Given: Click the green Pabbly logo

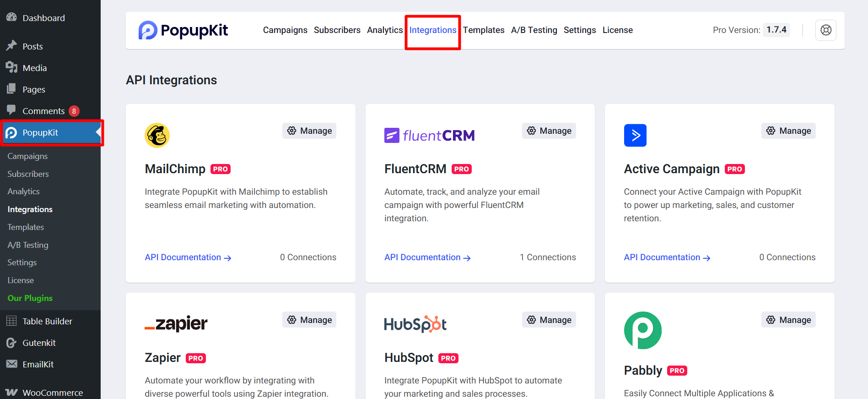Looking at the screenshot, I should [x=643, y=330].
